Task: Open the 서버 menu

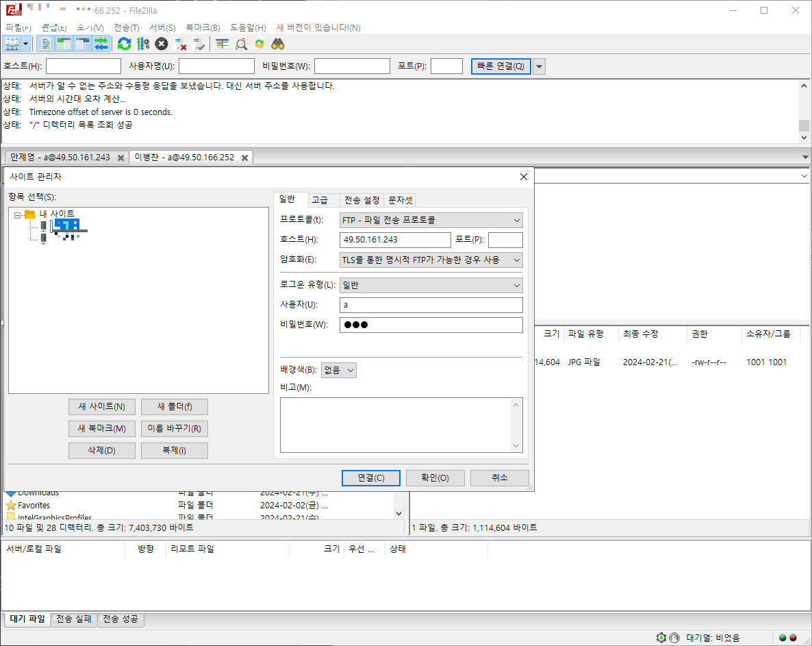Action: pyautogui.click(x=163, y=27)
